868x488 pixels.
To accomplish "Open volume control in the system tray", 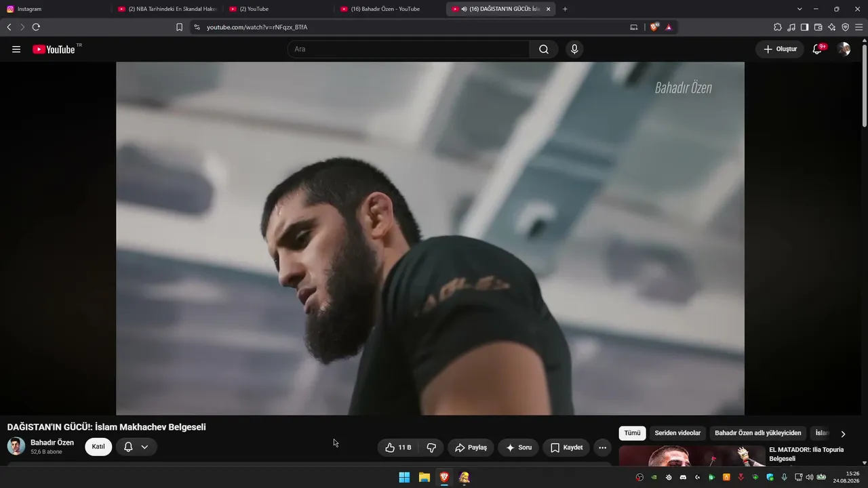I will (809, 477).
